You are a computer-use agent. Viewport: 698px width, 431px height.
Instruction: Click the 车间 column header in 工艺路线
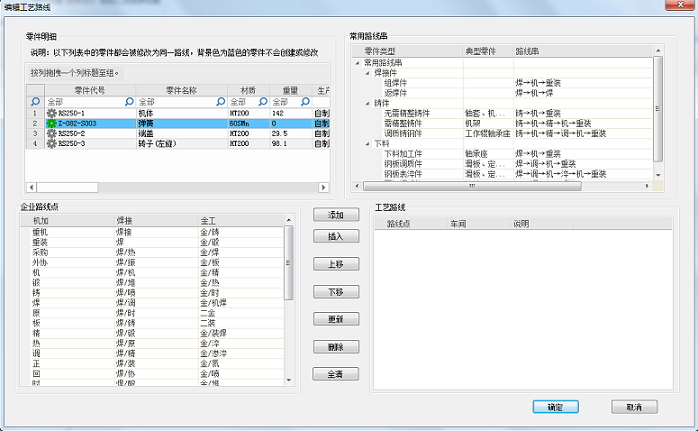(479, 224)
